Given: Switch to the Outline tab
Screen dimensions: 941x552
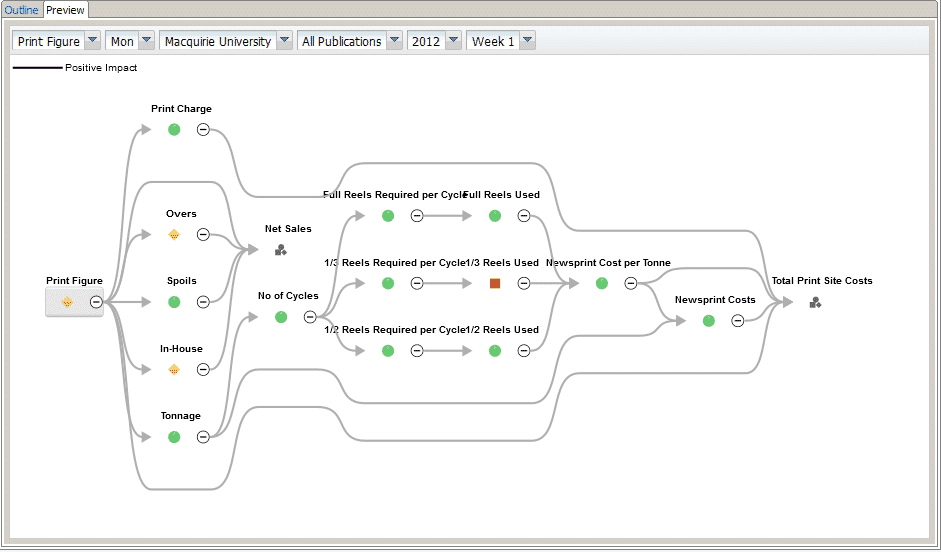Looking at the screenshot, I should point(22,10).
